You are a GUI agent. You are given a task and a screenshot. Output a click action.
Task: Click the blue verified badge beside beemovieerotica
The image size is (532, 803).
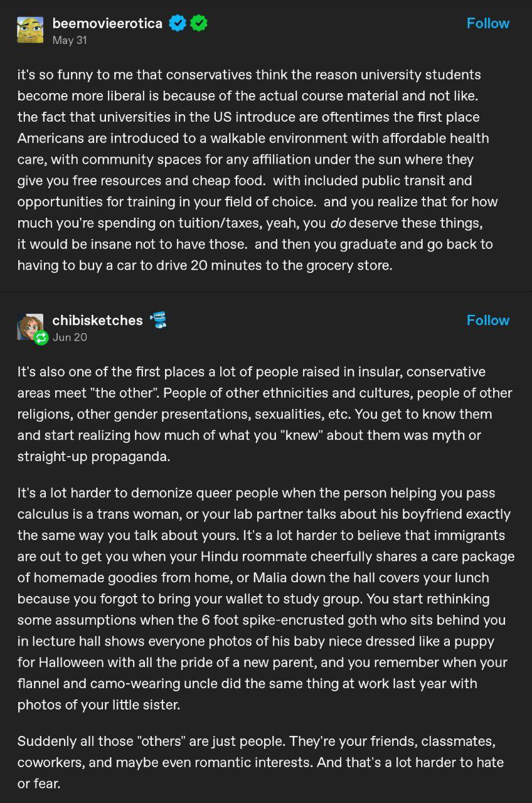[178, 23]
